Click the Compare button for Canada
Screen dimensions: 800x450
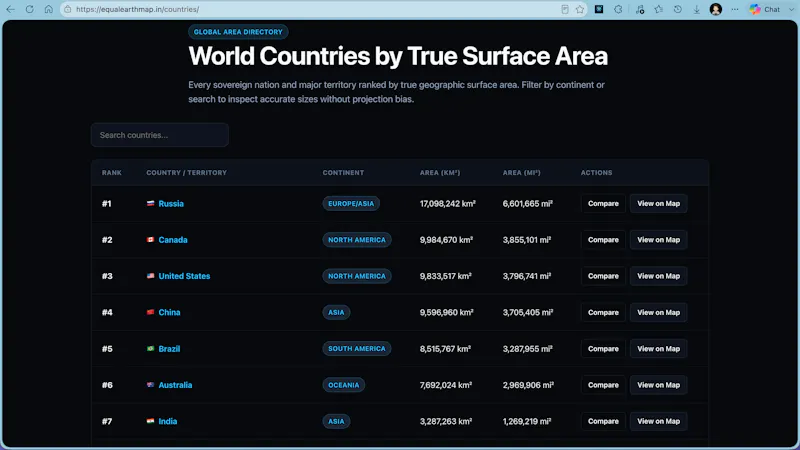tap(603, 240)
